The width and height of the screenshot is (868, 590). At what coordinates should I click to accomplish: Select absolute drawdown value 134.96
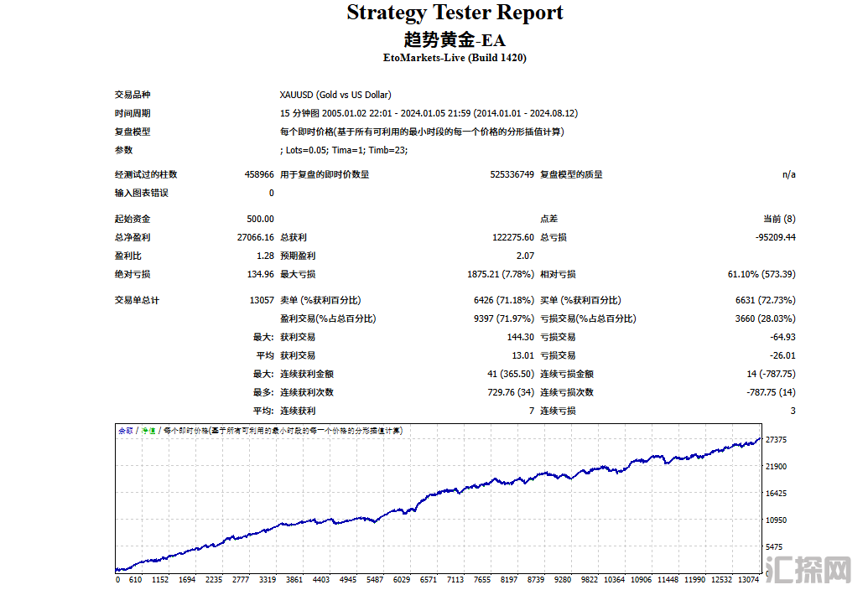[260, 274]
